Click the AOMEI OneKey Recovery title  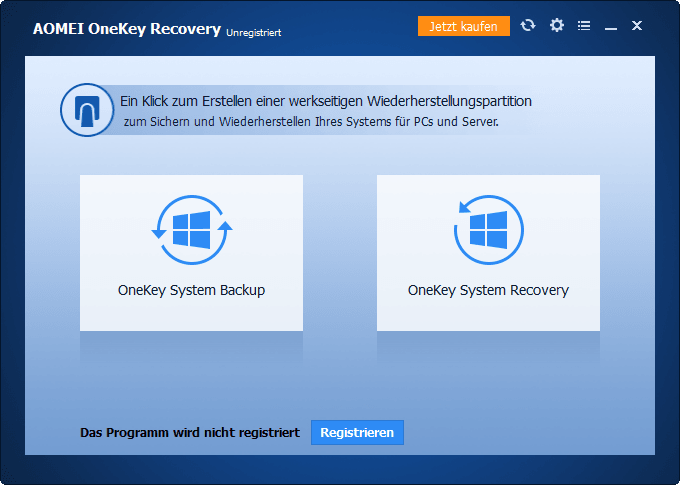127,29
